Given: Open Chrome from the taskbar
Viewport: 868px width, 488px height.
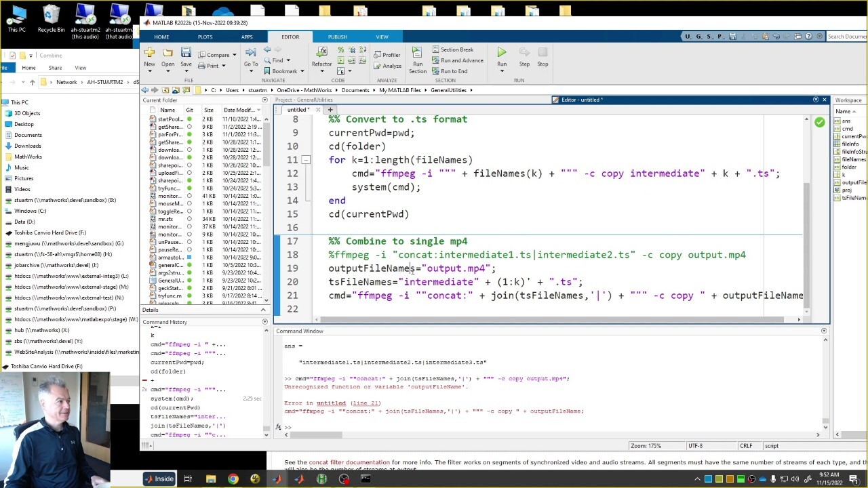Looking at the screenshot, I should tap(233, 479).
